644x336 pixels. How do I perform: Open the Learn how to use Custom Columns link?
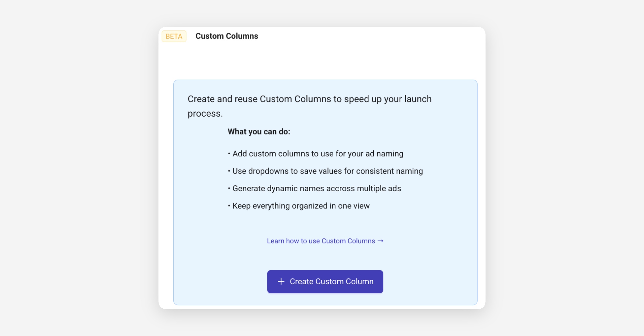(321, 241)
